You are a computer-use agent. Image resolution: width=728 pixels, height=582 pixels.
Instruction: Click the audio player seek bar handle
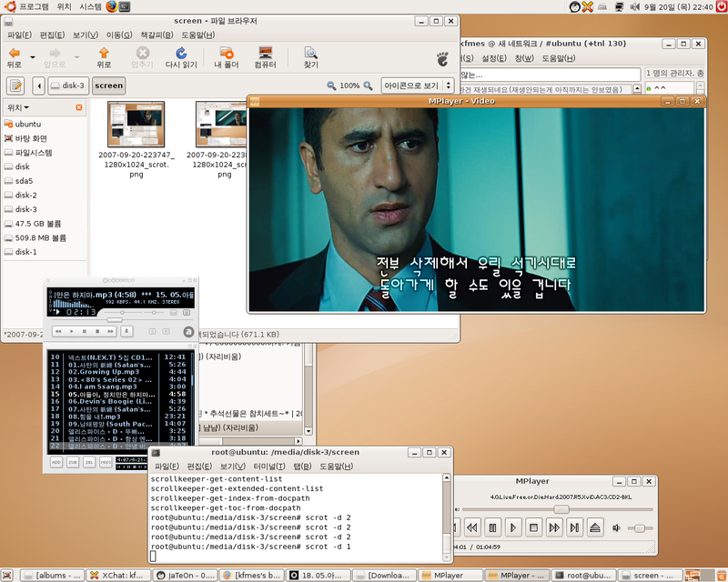pyautogui.click(x=115, y=320)
